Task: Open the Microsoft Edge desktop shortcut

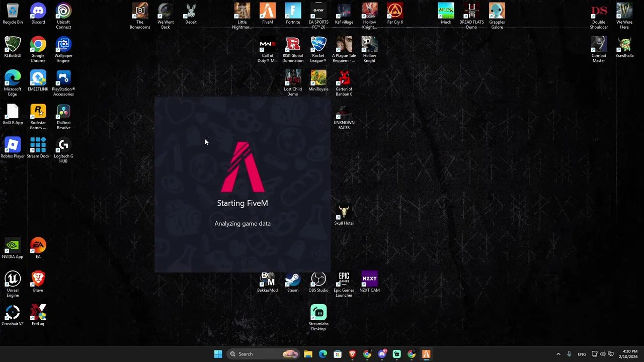Action: (x=13, y=83)
